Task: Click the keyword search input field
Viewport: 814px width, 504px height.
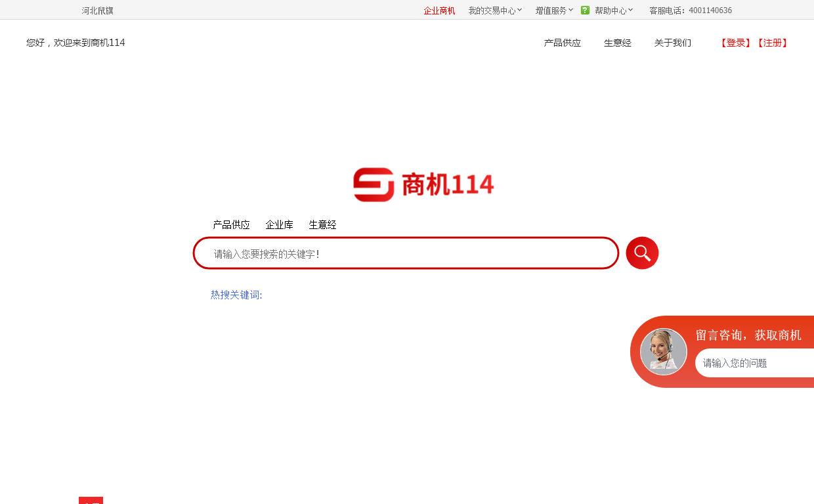Action: [406, 253]
